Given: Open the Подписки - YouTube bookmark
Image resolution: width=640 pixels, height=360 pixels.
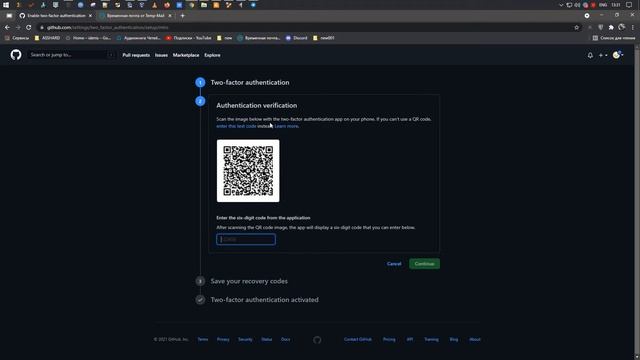Looking at the screenshot, I should click(189, 38).
